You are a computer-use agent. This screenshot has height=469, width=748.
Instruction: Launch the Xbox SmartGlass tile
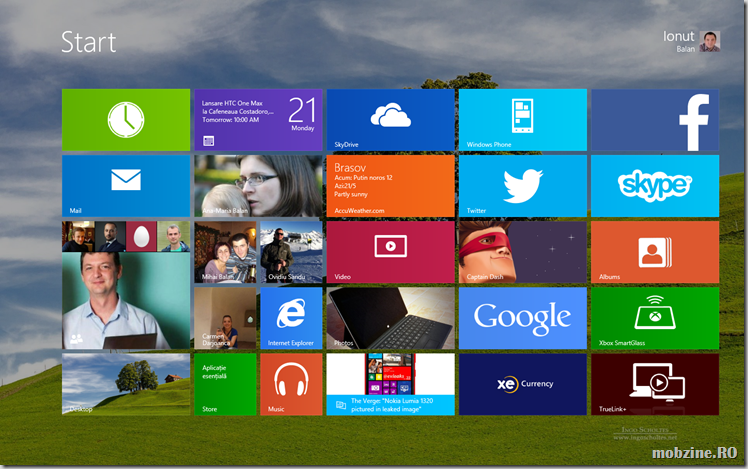[655, 318]
